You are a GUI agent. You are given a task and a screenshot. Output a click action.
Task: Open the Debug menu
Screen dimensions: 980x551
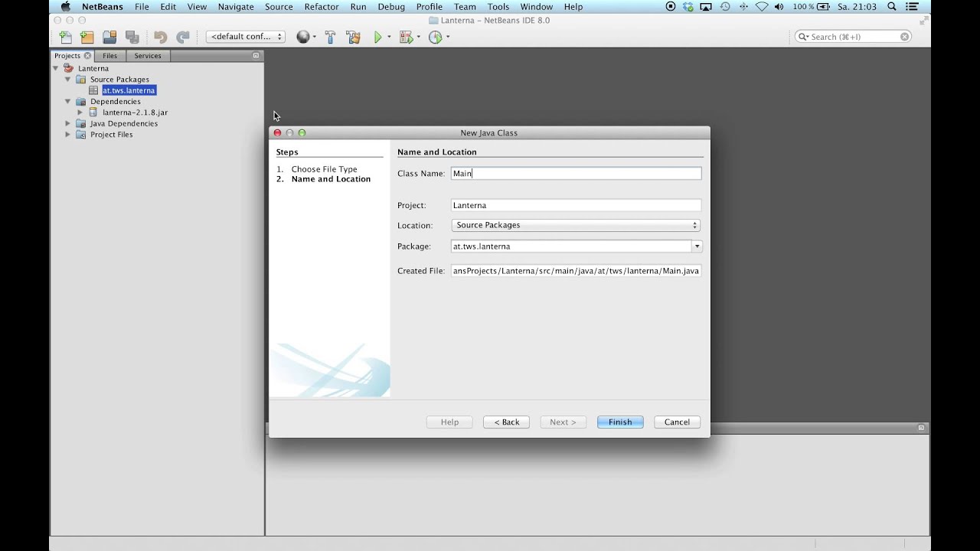[391, 7]
